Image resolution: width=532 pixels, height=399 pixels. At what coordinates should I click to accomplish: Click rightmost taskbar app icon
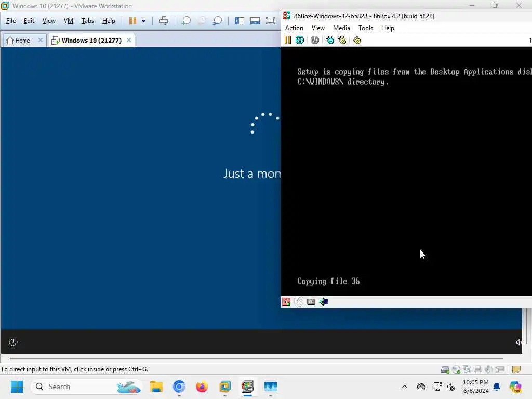(270, 387)
